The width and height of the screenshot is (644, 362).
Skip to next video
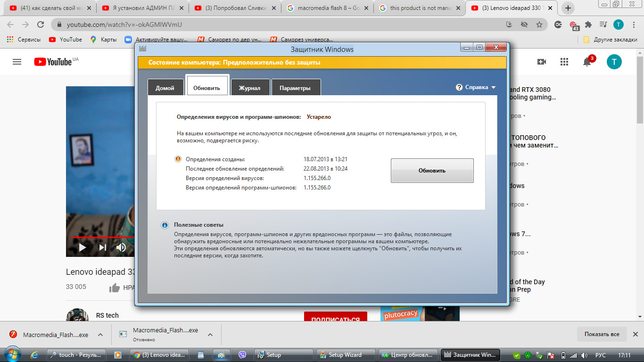pyautogui.click(x=102, y=247)
